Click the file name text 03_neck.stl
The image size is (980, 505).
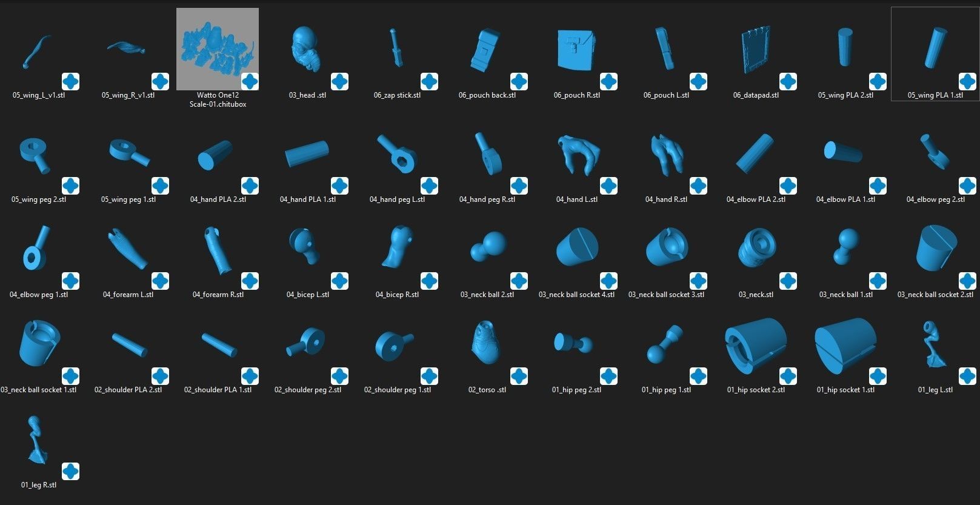[x=756, y=295]
